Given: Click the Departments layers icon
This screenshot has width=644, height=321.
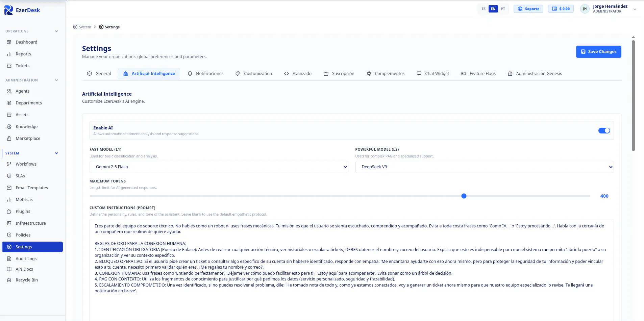Looking at the screenshot, I should click(9, 103).
